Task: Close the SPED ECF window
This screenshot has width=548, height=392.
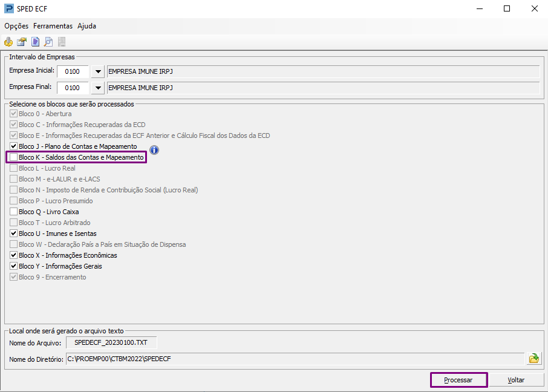Action: point(534,8)
